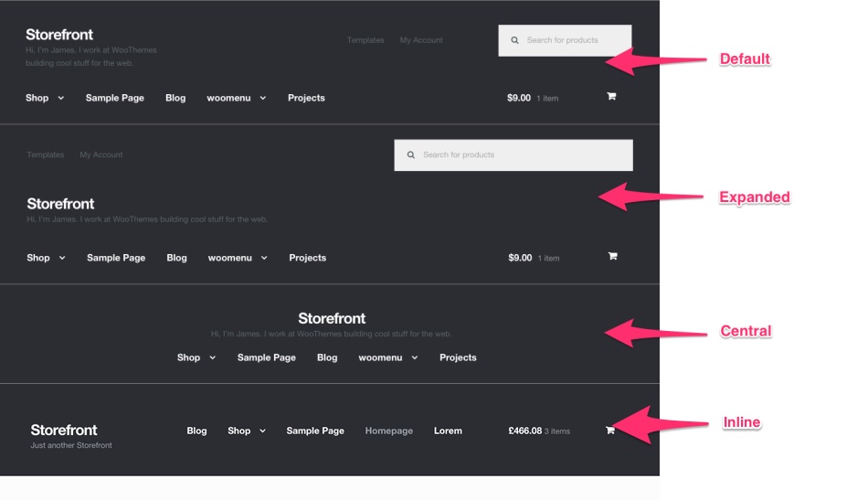This screenshot has width=868, height=500.
Task: Select the Homepage menu item
Action: (x=389, y=431)
